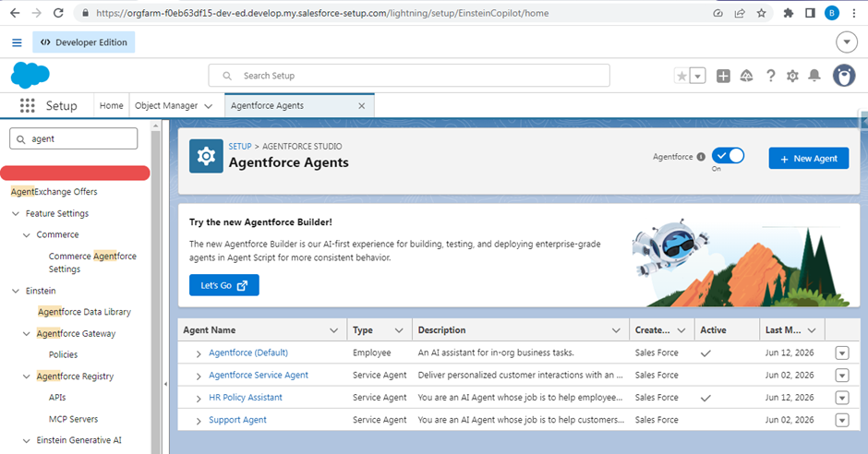Viewport: 868px width, 454px height.
Task: Open the Object Manager tab
Action: (166, 105)
